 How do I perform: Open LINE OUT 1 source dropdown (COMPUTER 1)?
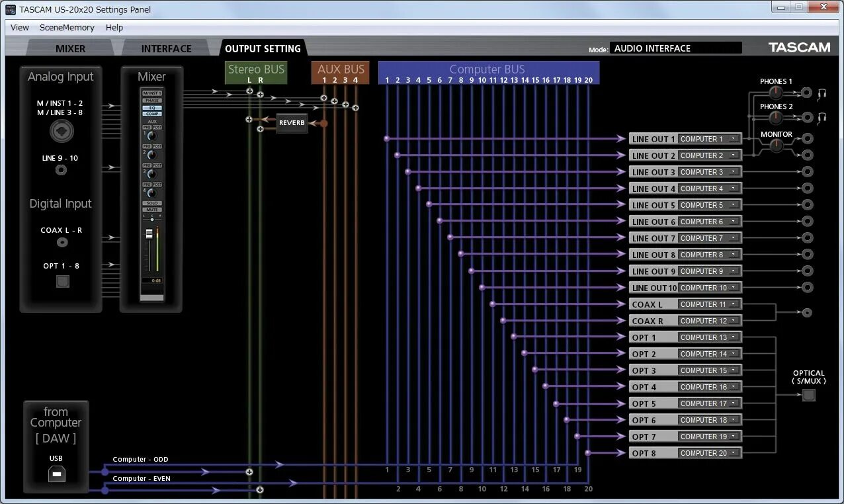pos(710,139)
